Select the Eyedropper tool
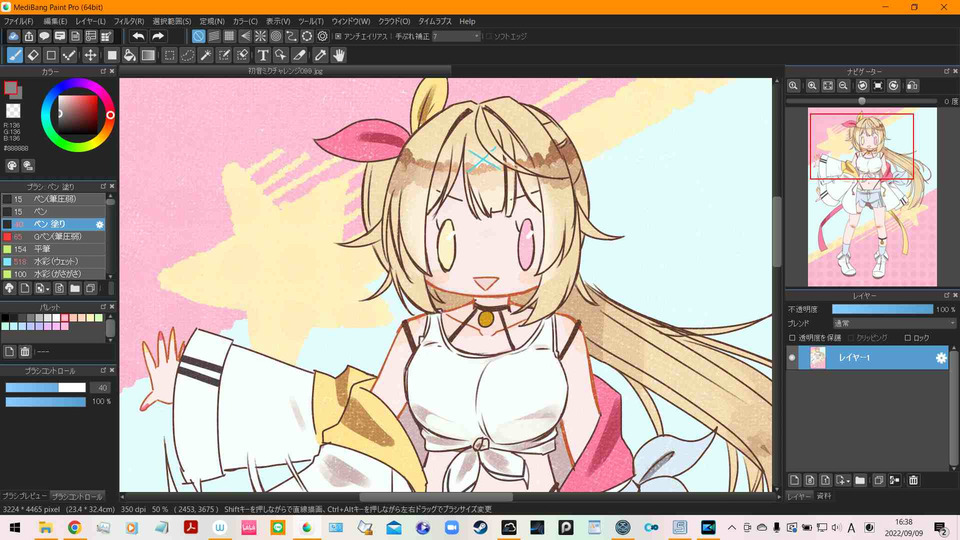Viewport: 960px width, 540px height. click(x=320, y=56)
